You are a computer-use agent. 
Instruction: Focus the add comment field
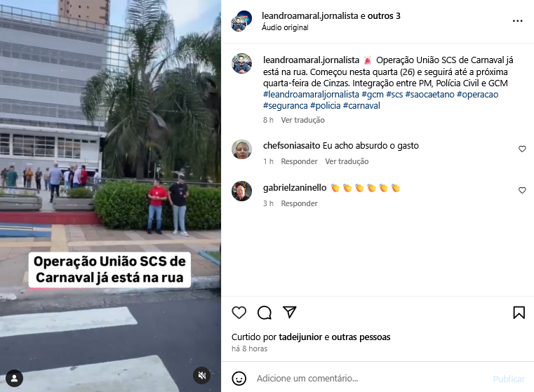[x=371, y=379]
